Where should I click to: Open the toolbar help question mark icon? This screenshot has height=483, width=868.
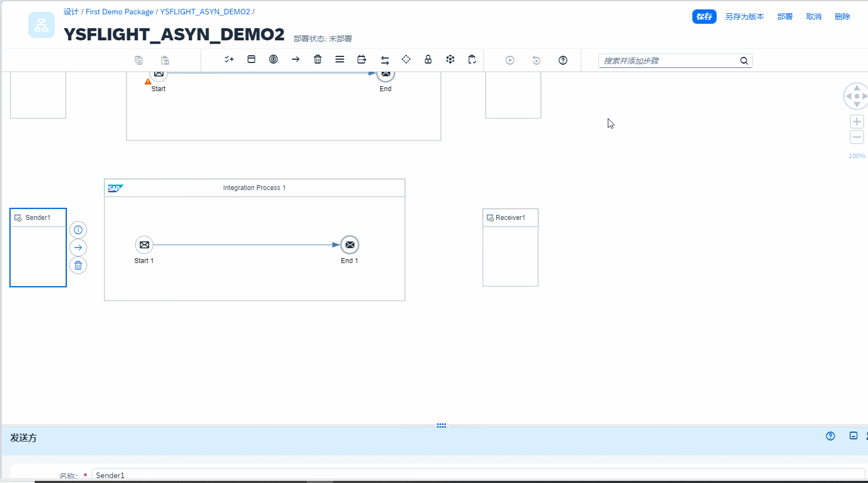tap(563, 60)
